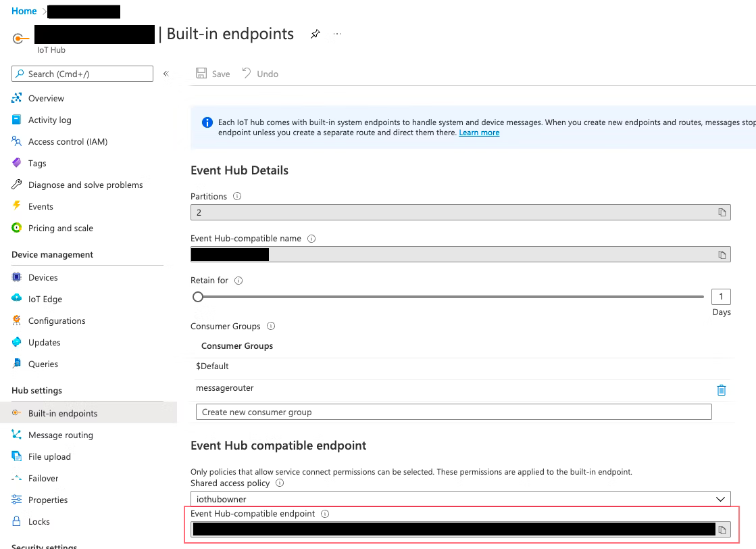Copy the Partitions value

(x=722, y=212)
